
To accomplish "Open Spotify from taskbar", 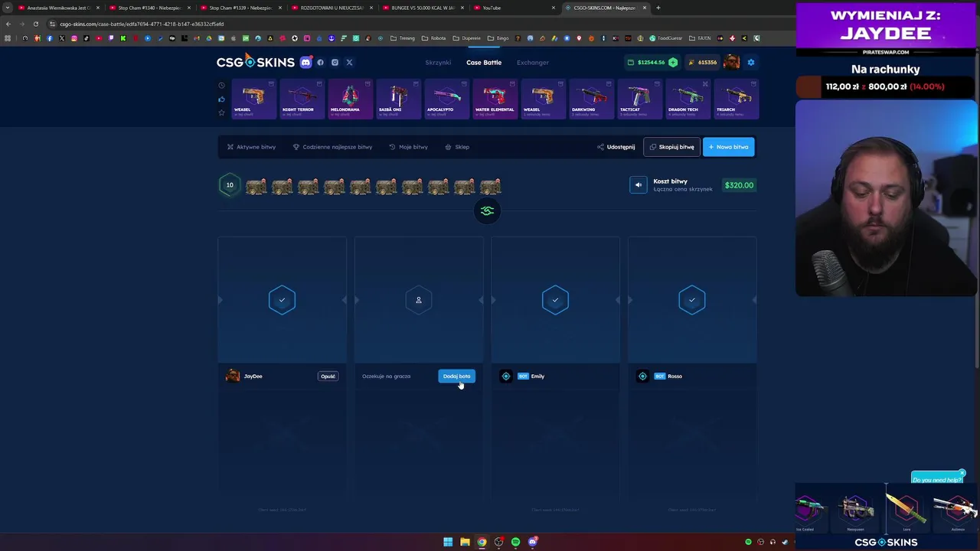I will (x=515, y=542).
